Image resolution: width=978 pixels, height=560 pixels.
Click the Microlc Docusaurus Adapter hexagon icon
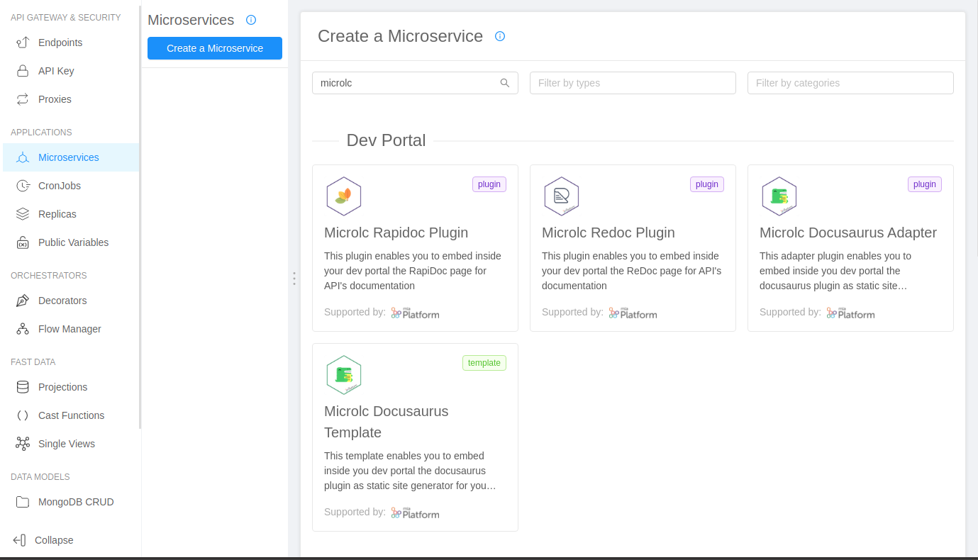coord(779,196)
